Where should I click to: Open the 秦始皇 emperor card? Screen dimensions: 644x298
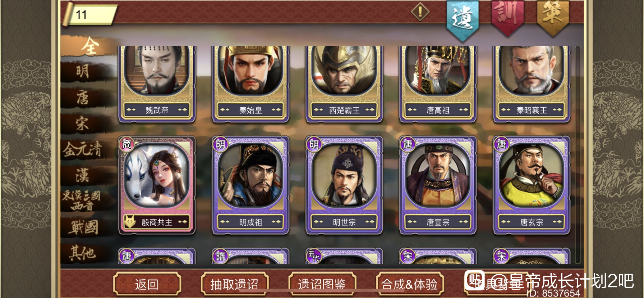pyautogui.click(x=250, y=84)
